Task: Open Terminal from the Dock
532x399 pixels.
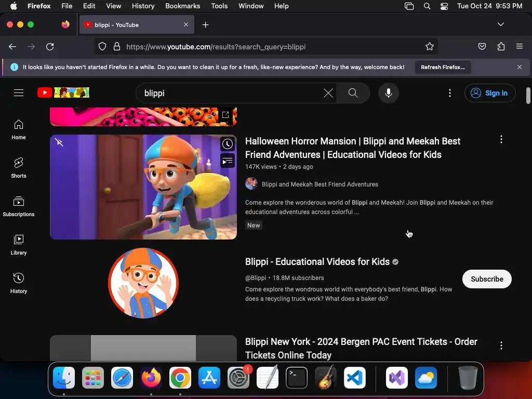Action: (297, 378)
